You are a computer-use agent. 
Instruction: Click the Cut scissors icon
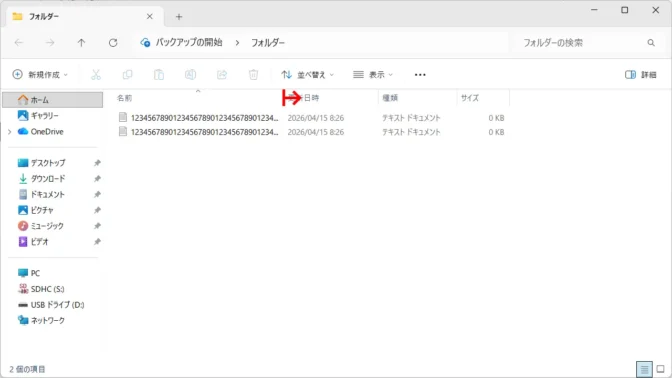[x=96, y=75]
